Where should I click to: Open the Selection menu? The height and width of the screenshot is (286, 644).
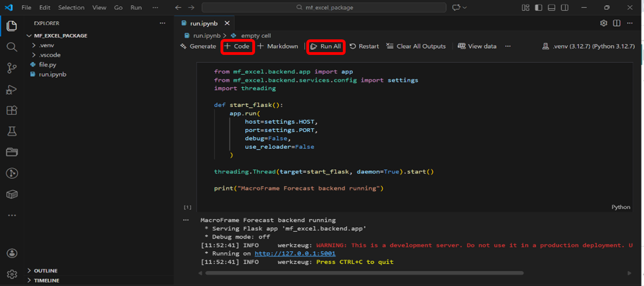[x=71, y=8]
